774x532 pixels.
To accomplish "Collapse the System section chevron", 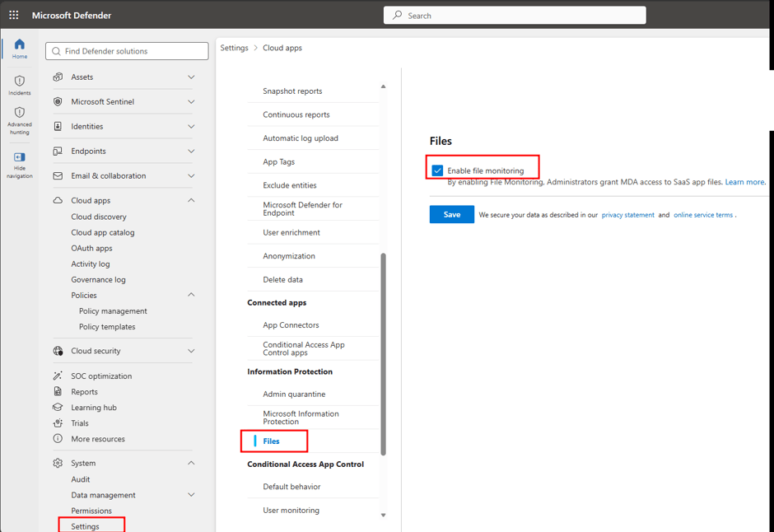I will tap(191, 463).
